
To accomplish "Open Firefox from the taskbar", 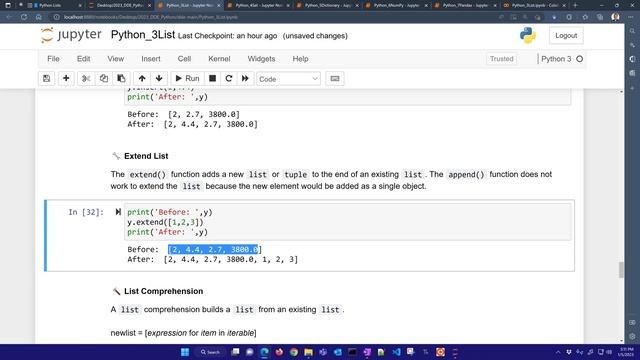I will click(279, 352).
